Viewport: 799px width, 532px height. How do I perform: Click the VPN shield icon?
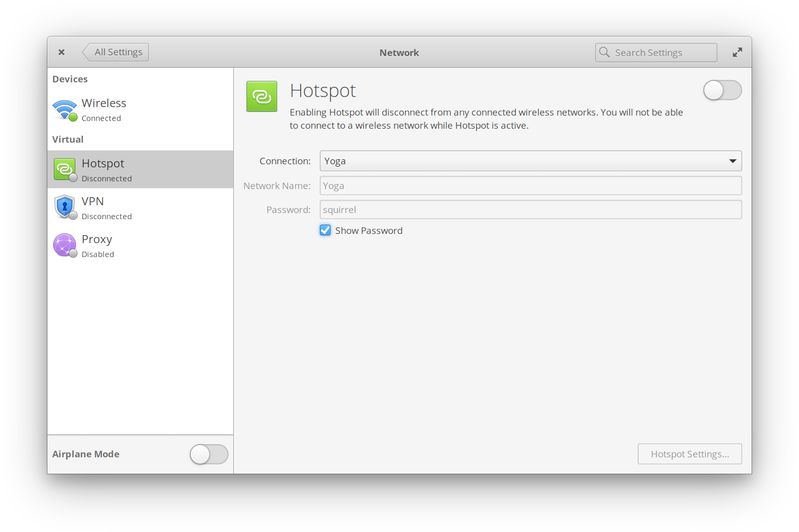[x=64, y=207]
